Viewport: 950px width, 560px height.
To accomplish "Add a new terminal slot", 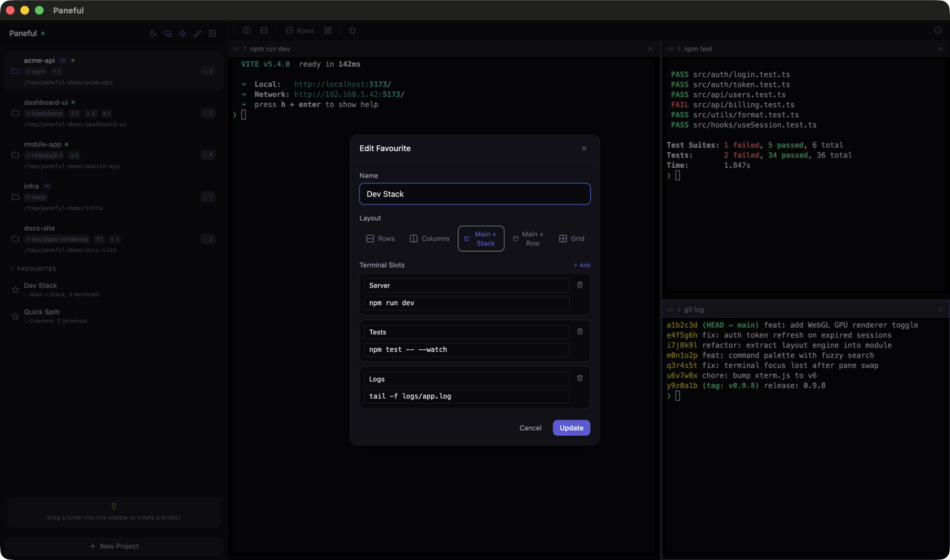I will pos(580,265).
